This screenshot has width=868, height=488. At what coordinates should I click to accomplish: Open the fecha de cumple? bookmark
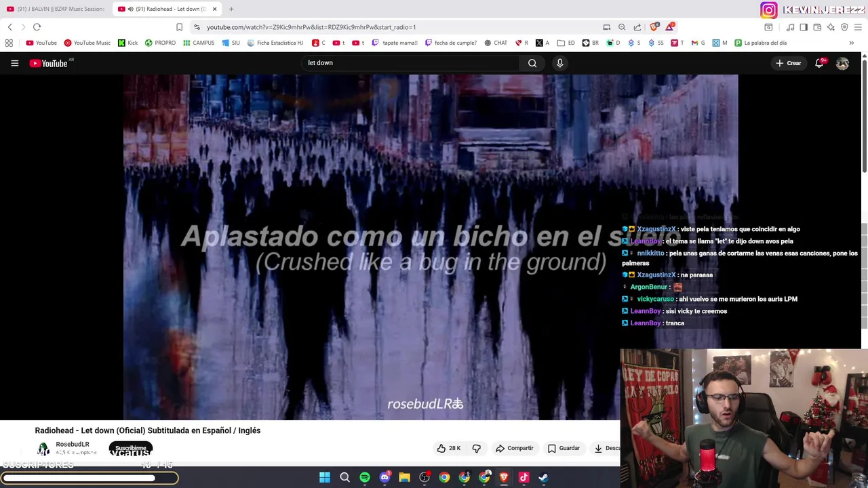click(451, 43)
